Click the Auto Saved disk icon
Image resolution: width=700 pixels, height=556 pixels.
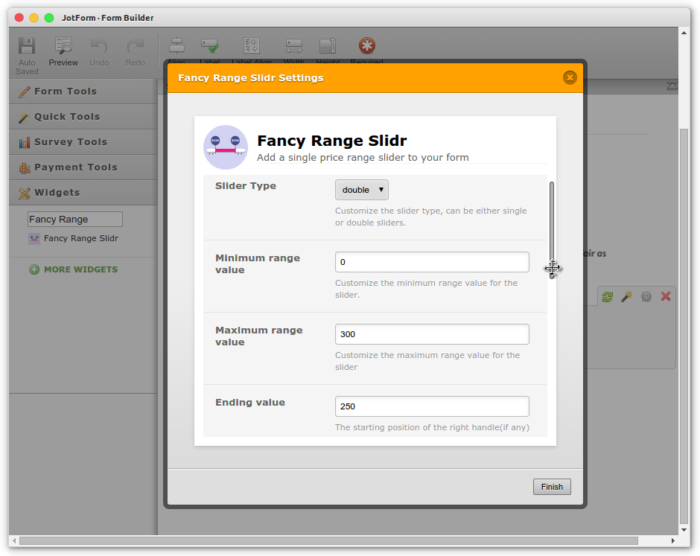pos(26,46)
